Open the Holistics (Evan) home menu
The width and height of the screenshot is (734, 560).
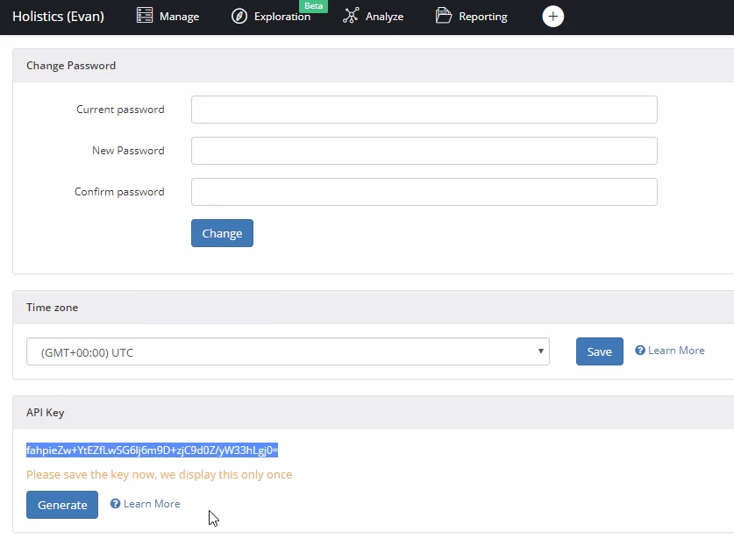click(58, 16)
